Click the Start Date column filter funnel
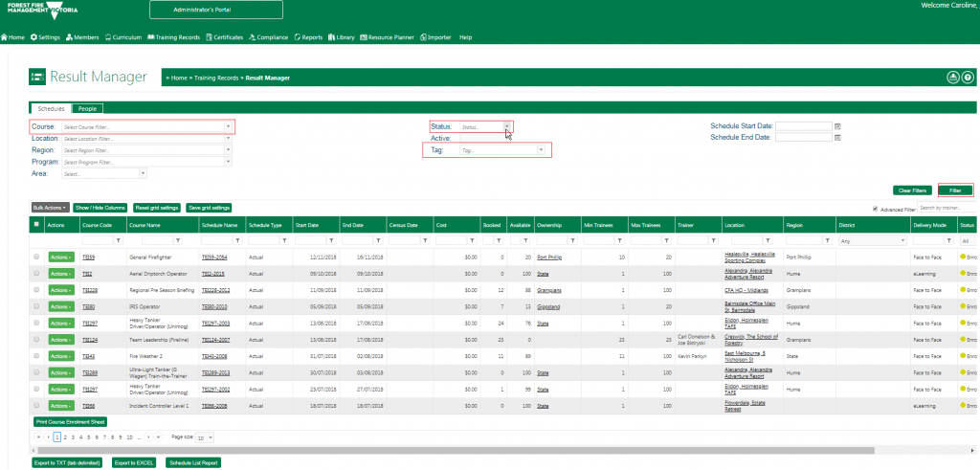Viewport: 980px width, 470px height. click(332, 240)
